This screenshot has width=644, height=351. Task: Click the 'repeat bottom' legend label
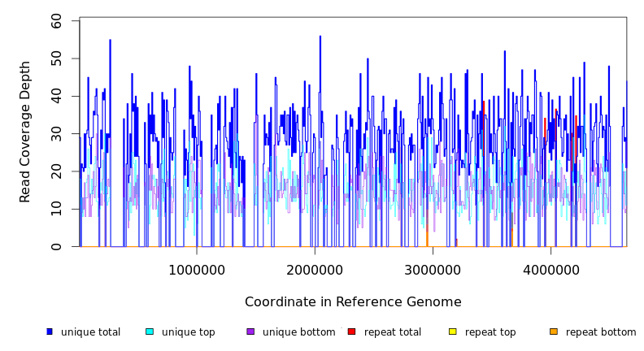pos(601,332)
